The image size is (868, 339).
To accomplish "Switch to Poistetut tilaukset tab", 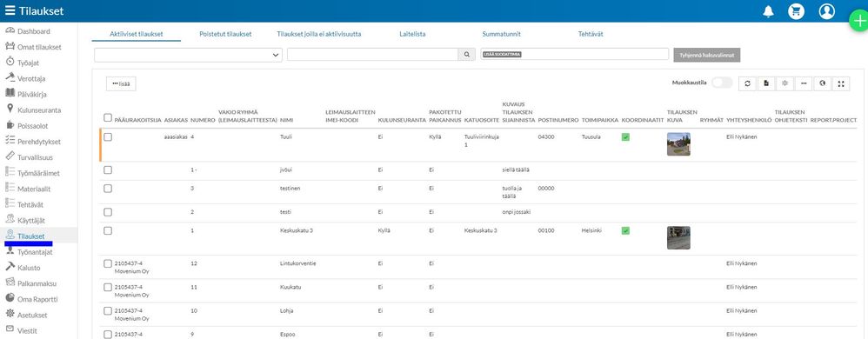I will 225,34.
